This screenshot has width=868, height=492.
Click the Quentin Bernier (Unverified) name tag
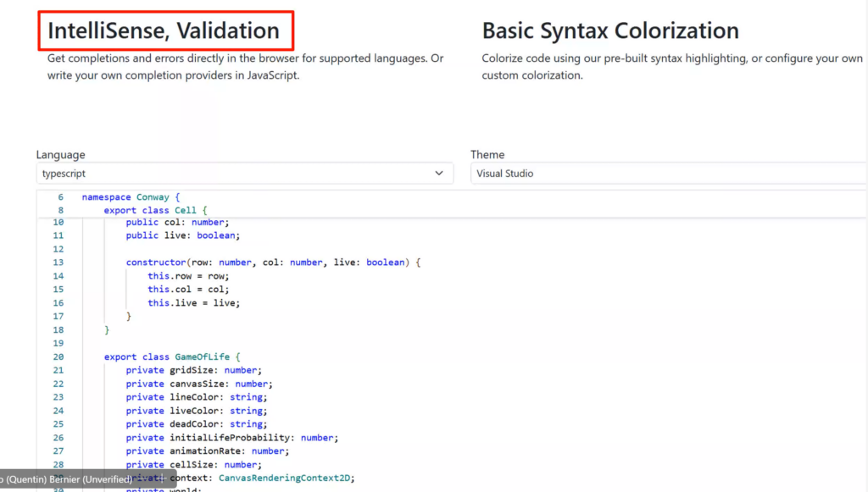tap(68, 479)
